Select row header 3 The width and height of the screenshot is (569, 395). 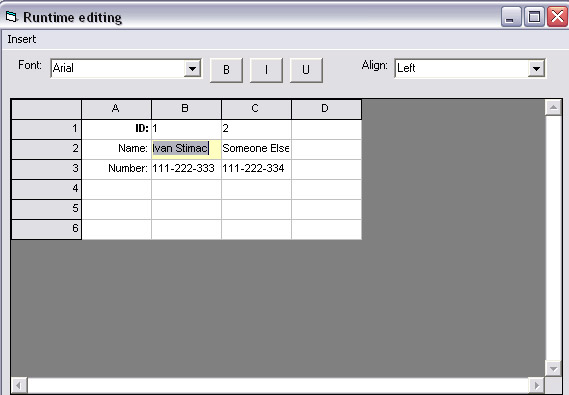[46, 169]
